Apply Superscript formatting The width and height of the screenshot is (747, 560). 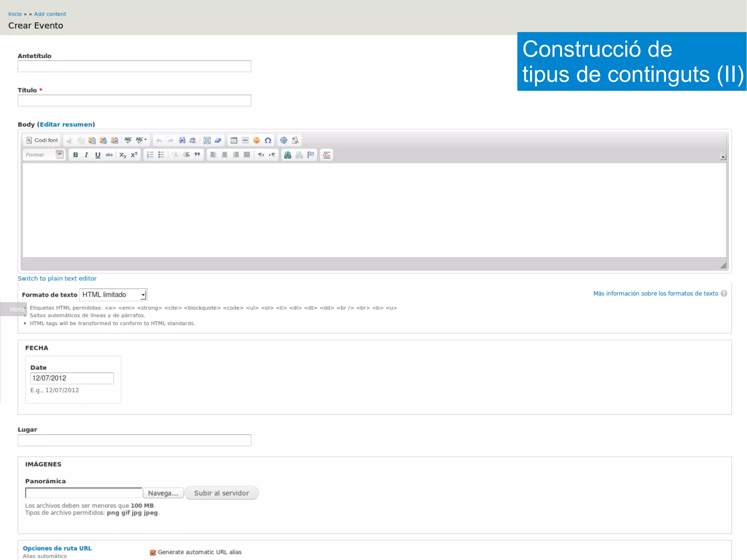[134, 155]
